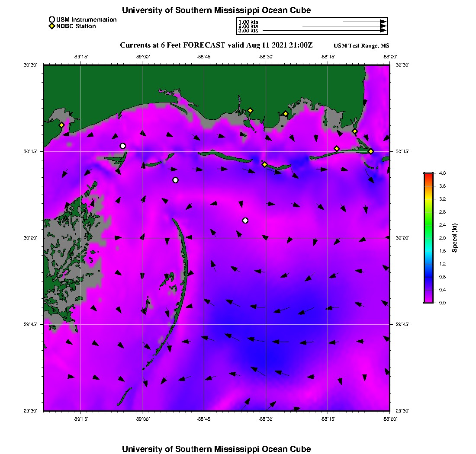476x454 pixels.
Task: Select the westernmost NDBC station diamond marker
Action: (x=61, y=125)
